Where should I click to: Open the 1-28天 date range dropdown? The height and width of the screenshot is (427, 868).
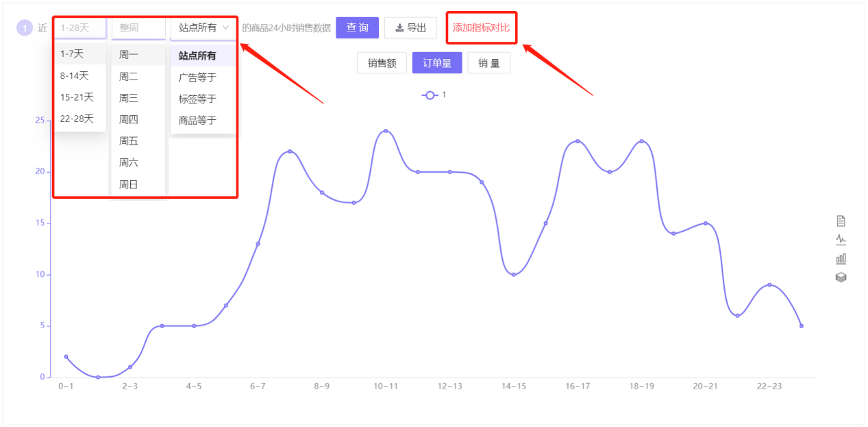79,27
